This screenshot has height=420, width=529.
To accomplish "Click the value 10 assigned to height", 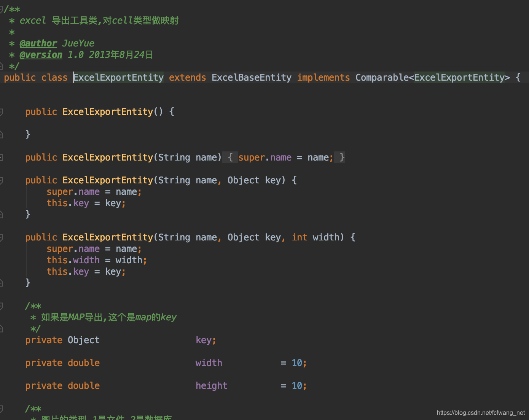I will pyautogui.click(x=297, y=386).
